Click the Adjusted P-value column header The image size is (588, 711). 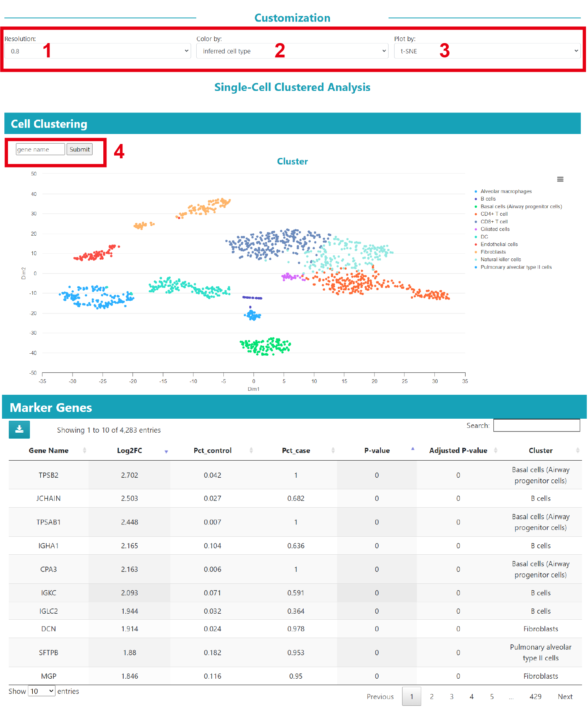coord(458,450)
